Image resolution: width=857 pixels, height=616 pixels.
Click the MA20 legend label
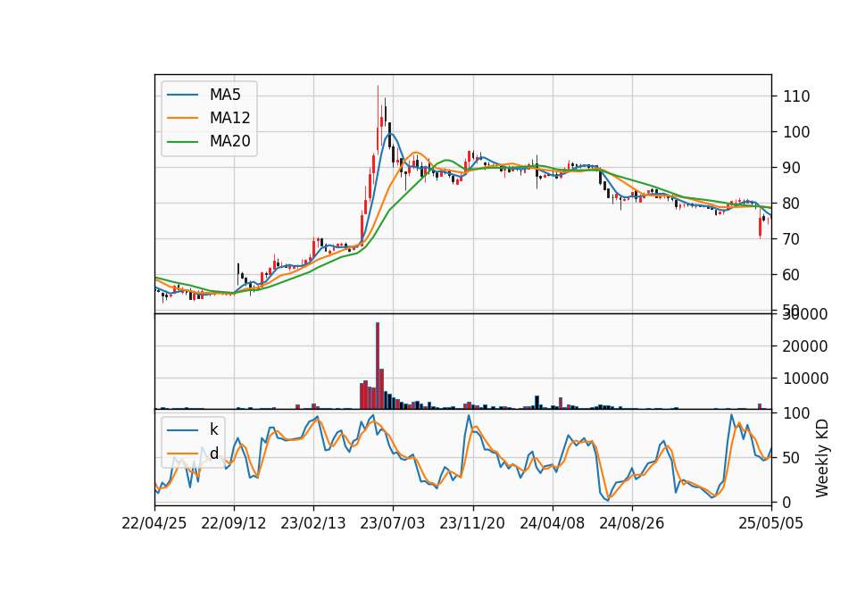pyautogui.click(x=229, y=141)
